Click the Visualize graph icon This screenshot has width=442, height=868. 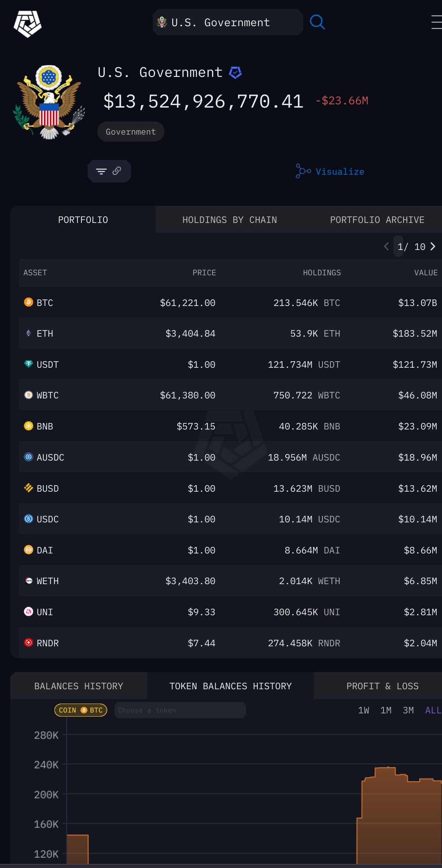tap(303, 171)
